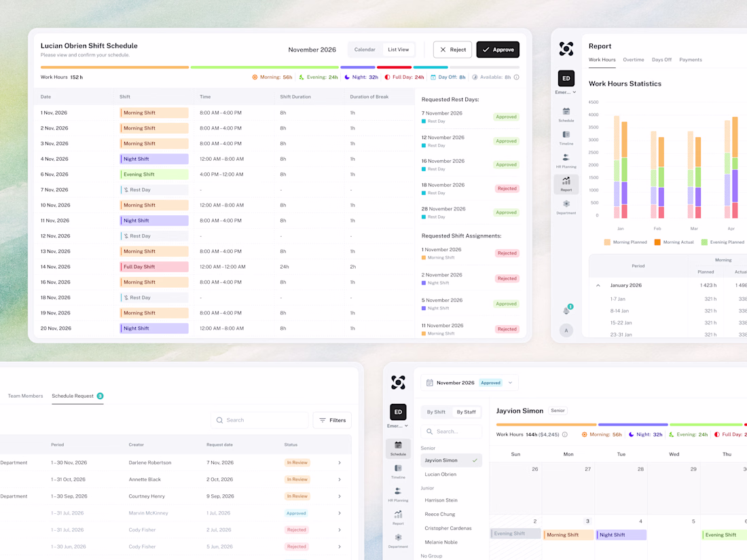Open the Filters button

coord(332,420)
